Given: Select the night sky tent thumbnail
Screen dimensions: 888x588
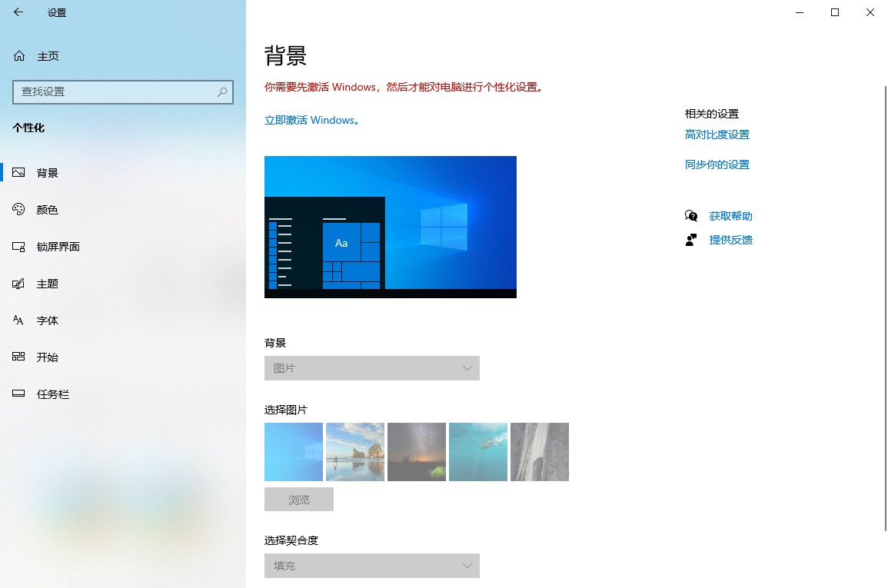Looking at the screenshot, I should (417, 452).
